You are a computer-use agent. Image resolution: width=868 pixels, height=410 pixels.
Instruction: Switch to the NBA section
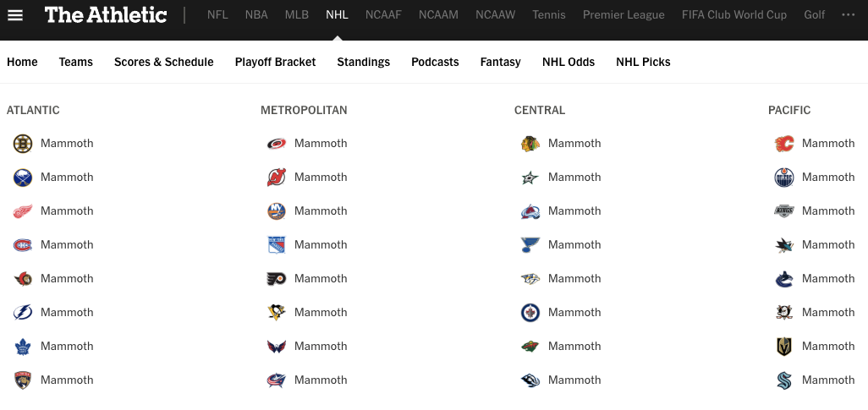point(256,15)
